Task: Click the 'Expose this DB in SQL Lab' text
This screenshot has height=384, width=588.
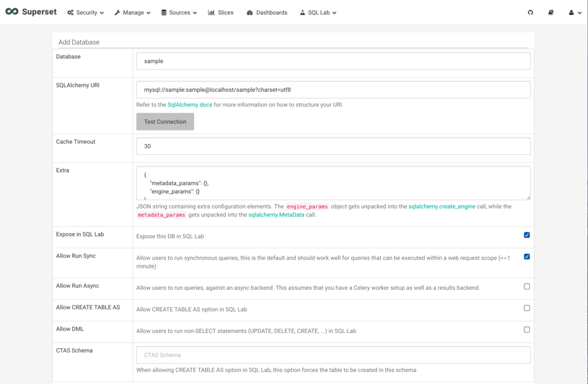Action: click(170, 236)
